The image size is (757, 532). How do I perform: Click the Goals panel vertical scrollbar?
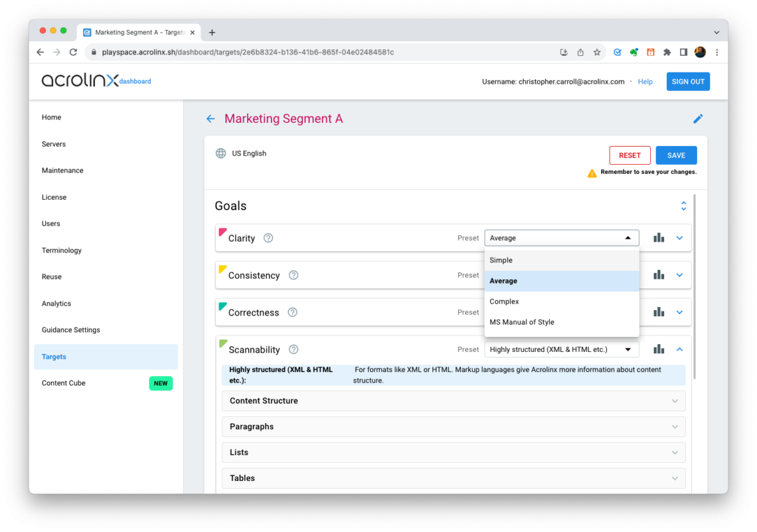[694, 287]
